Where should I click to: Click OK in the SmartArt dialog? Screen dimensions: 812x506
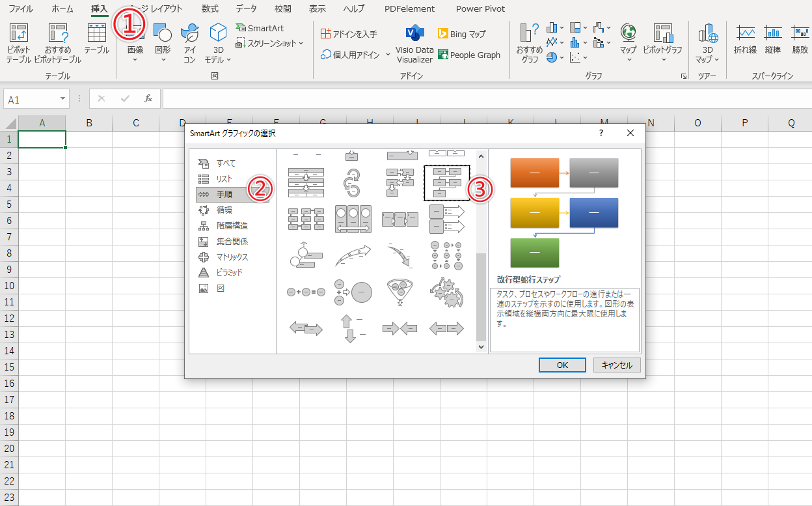(x=563, y=365)
